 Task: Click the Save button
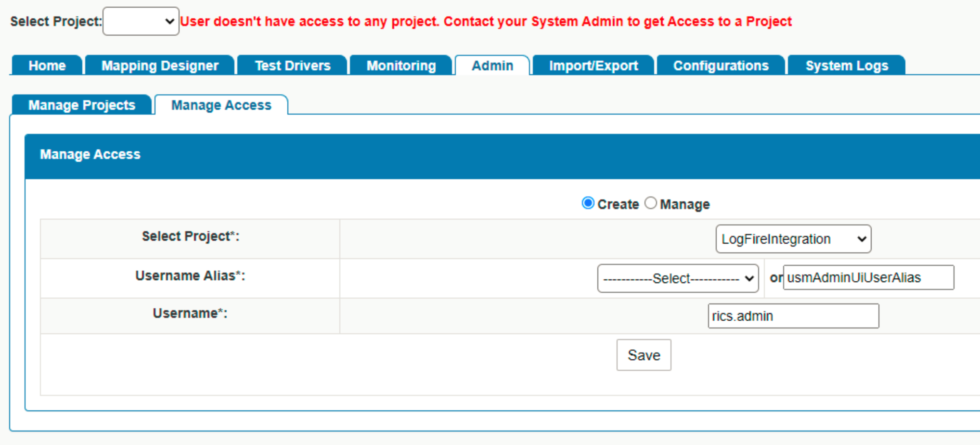644,355
